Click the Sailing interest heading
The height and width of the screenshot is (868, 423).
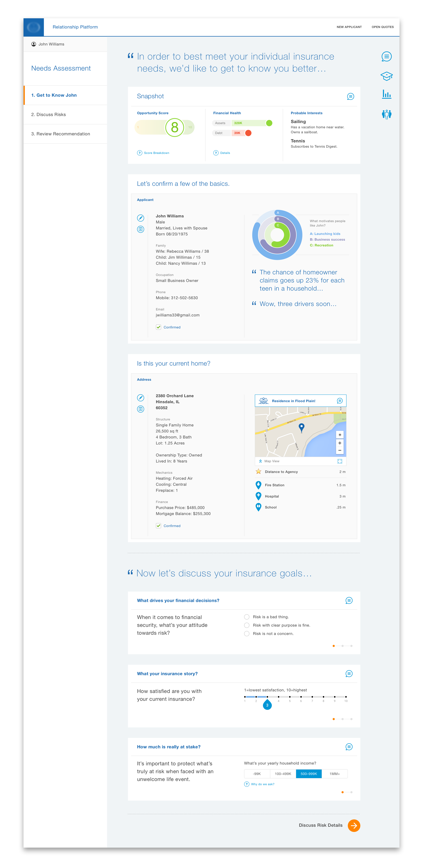point(298,122)
